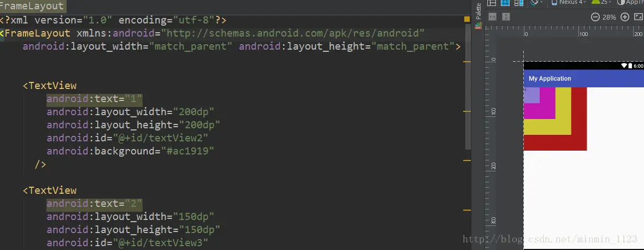The image size is (644, 250).
Task: Click android:layout_height="match_parent" attribute
Action: [347, 46]
